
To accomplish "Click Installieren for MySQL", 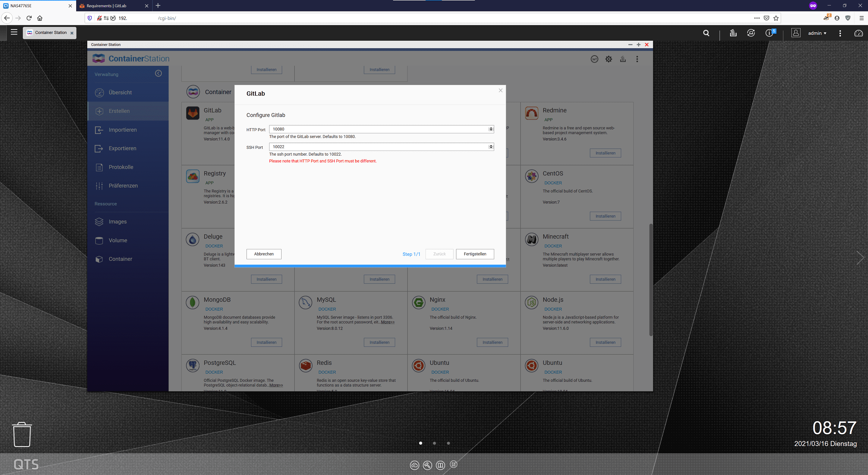I will tap(379, 342).
